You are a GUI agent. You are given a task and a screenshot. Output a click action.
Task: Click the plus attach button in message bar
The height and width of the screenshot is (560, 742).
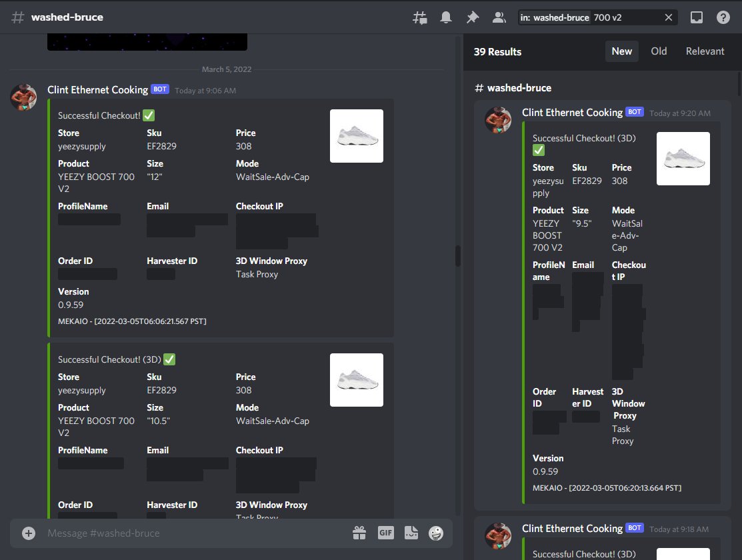click(x=29, y=533)
